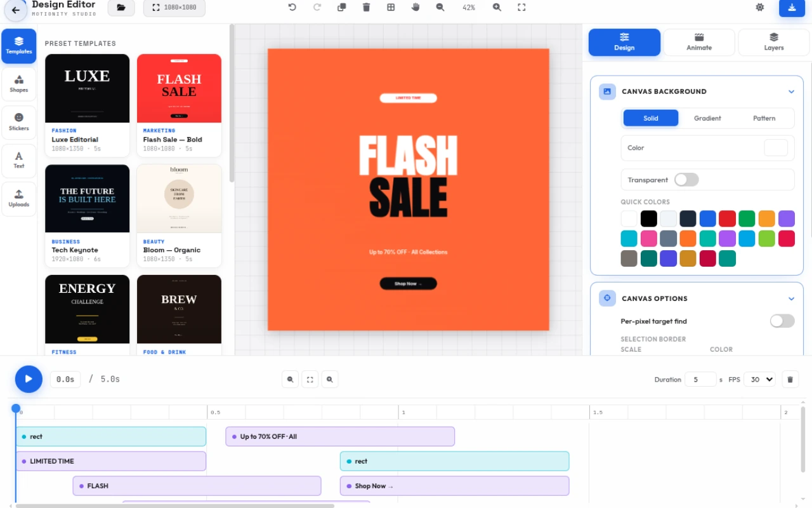
Task: Click the timeline trash icon
Action: (x=790, y=380)
